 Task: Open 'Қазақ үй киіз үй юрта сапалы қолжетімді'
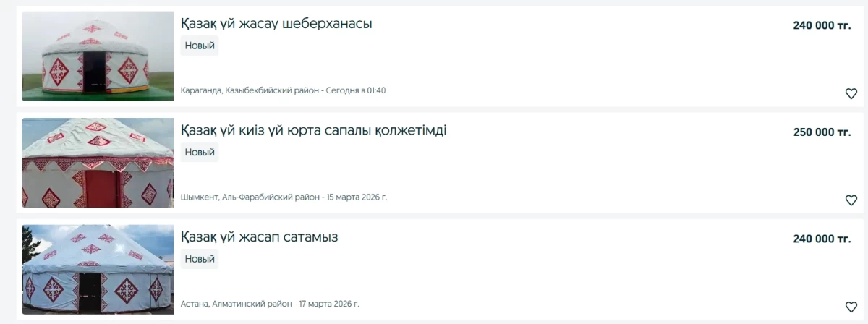[313, 131]
